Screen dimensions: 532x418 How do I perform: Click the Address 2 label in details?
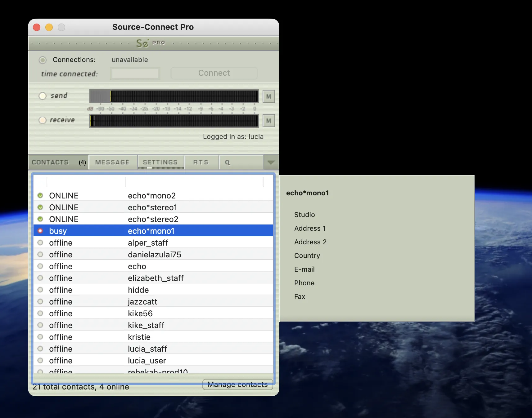coord(310,242)
